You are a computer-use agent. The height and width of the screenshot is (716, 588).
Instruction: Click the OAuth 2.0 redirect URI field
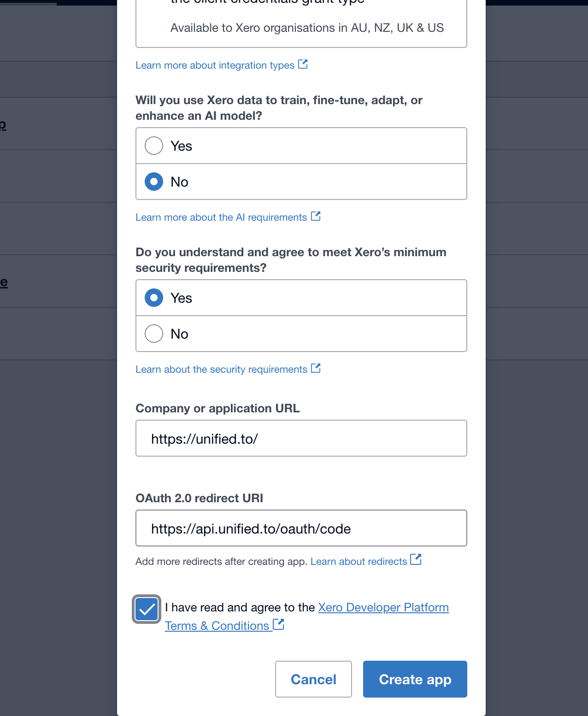[301, 528]
